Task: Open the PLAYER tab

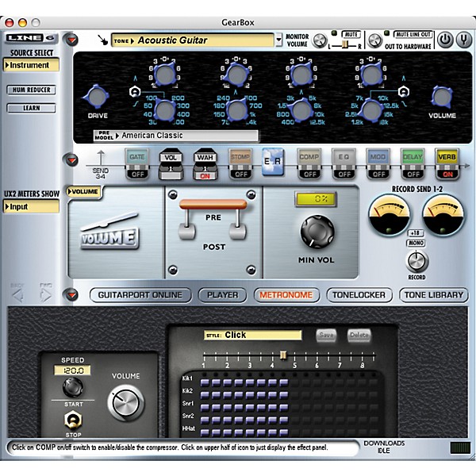Action: [222, 295]
